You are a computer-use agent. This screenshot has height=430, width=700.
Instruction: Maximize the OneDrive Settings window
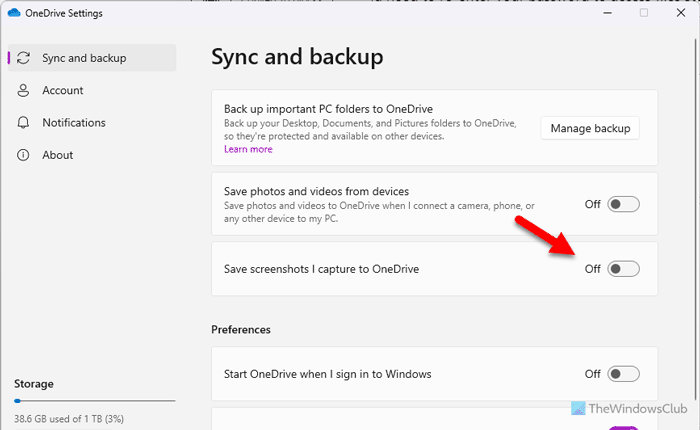point(644,13)
